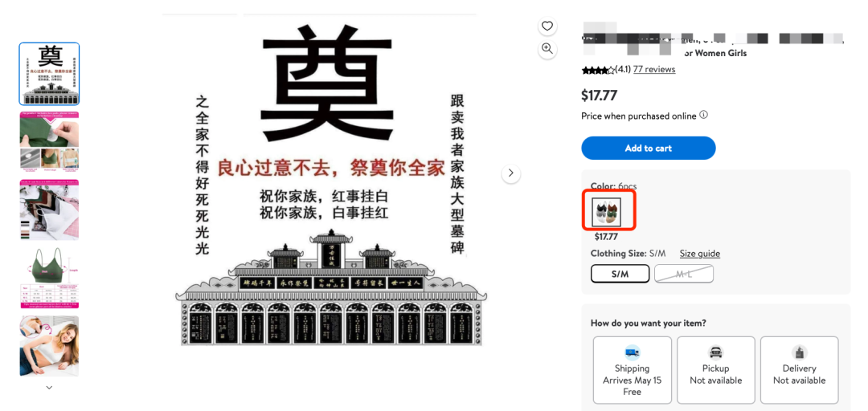Expand more thumbnails with down chevron
The height and width of the screenshot is (411, 868).
tap(49, 387)
